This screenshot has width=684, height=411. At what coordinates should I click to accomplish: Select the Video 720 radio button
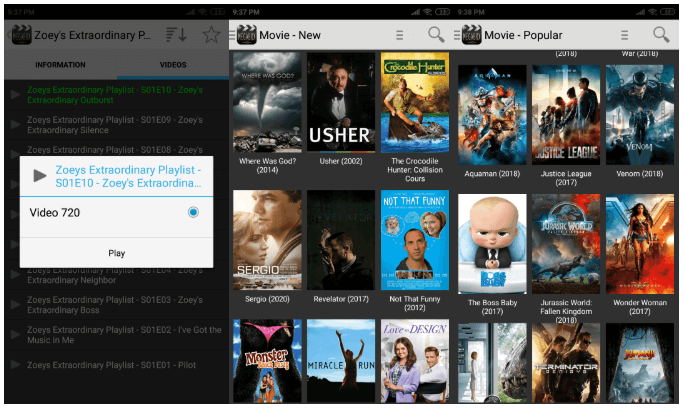193,212
